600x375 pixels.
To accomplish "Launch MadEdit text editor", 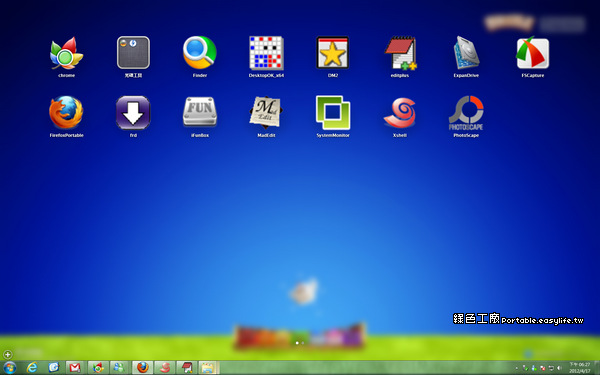I will (266, 112).
